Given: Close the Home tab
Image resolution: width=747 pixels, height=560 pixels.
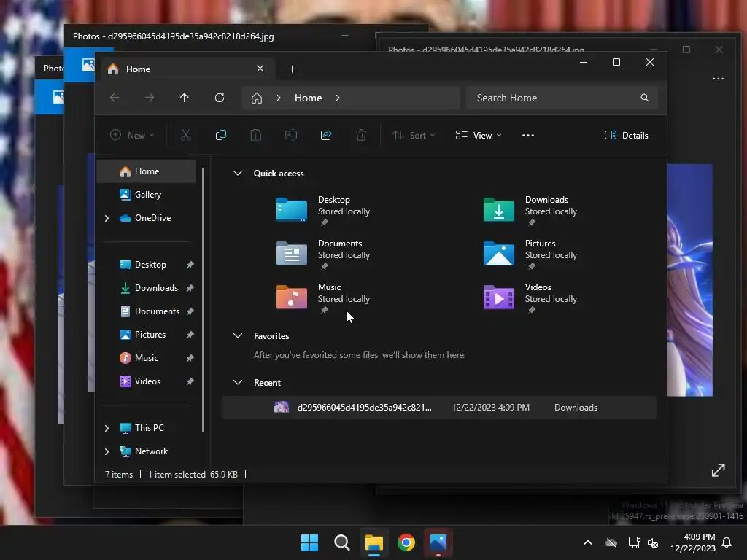Looking at the screenshot, I should tap(260, 69).
